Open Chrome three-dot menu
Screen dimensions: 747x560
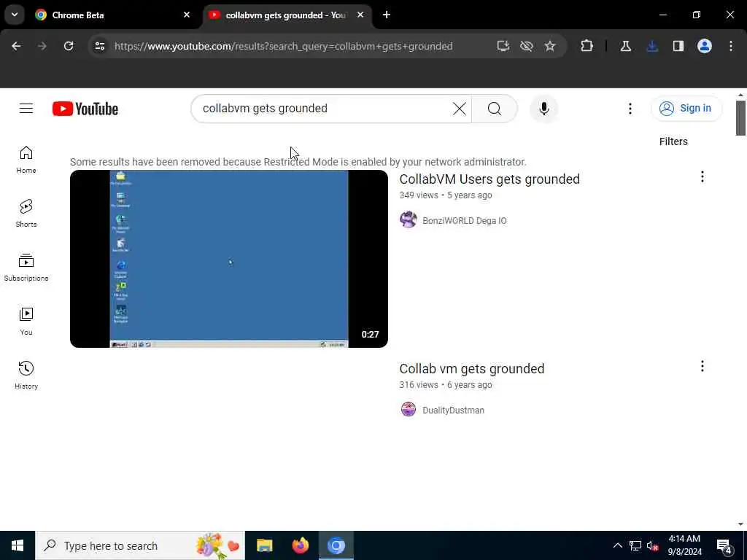(x=731, y=46)
